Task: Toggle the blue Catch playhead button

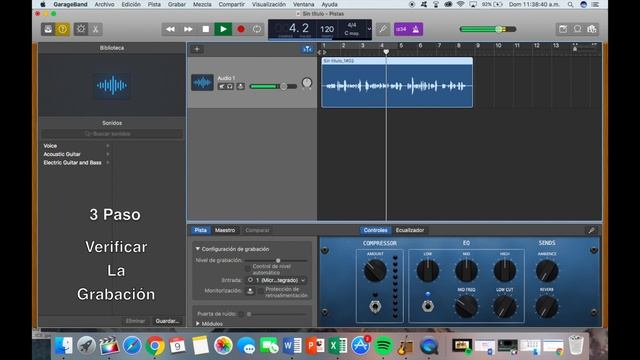Action: click(x=307, y=49)
